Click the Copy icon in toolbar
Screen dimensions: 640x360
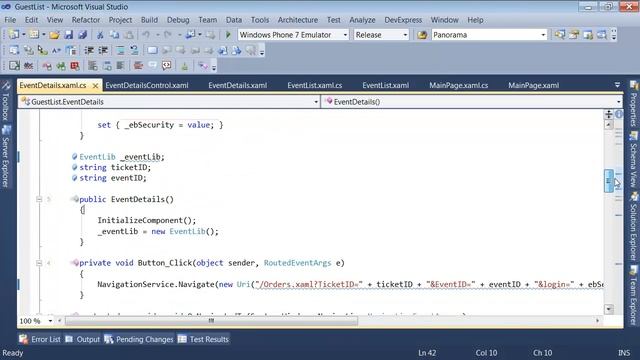point(114,35)
